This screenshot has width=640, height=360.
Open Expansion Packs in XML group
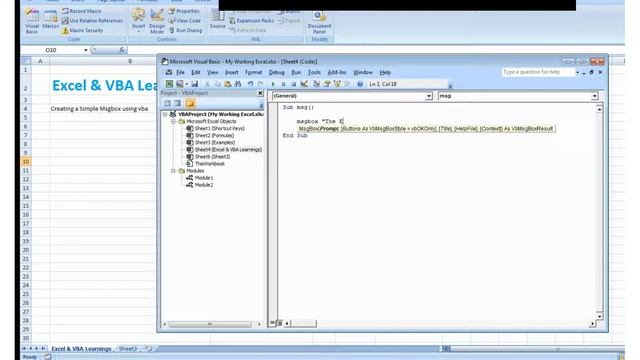[x=251, y=20]
